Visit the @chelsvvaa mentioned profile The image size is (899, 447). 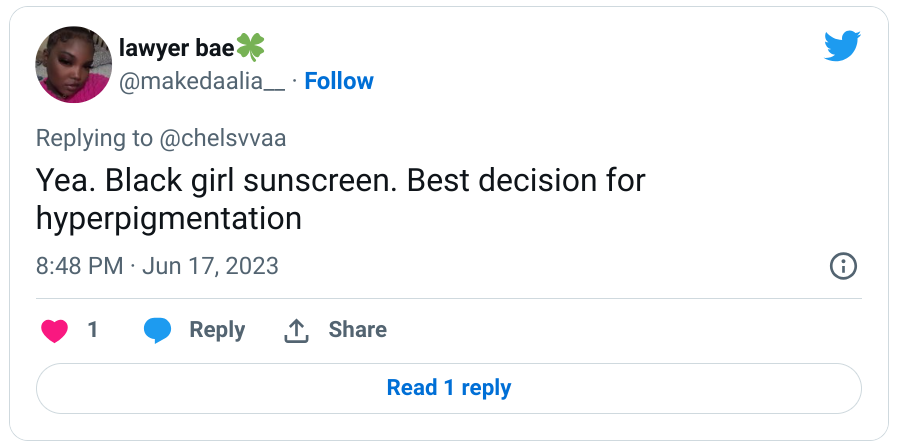tap(224, 138)
